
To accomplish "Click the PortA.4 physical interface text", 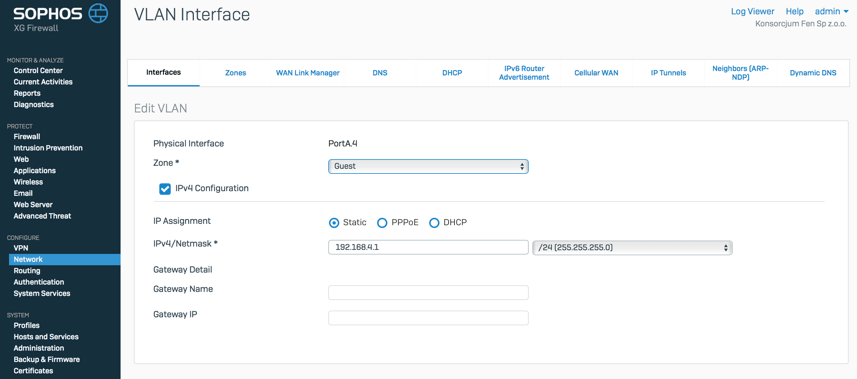I will pyautogui.click(x=343, y=144).
